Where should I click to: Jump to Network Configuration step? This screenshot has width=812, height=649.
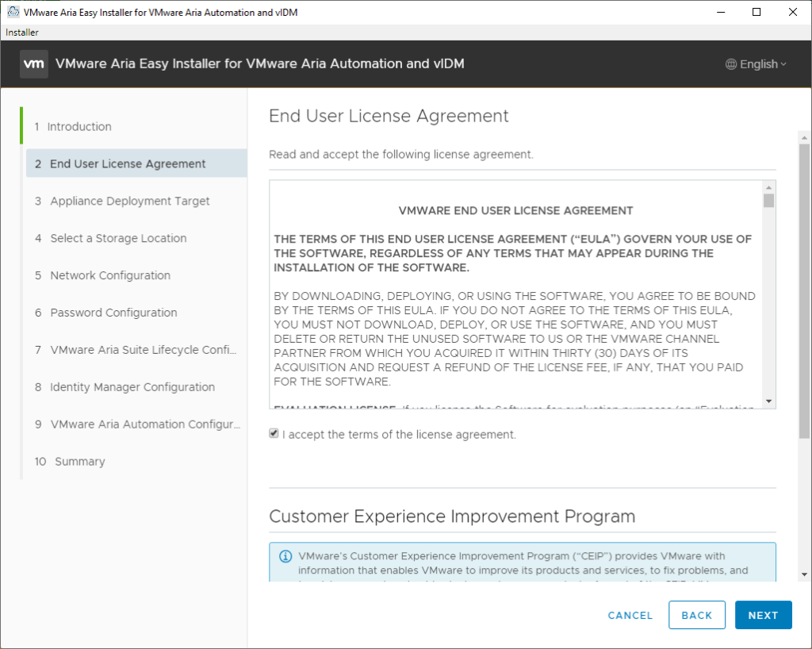click(110, 275)
